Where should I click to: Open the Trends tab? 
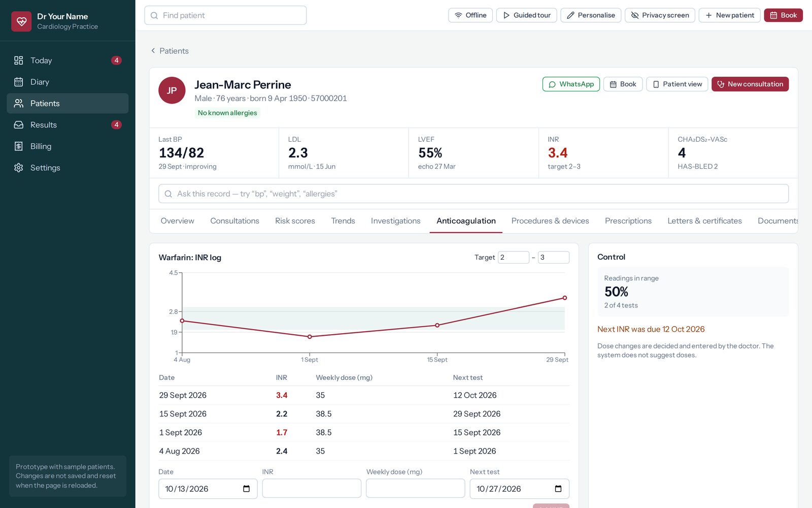343,221
